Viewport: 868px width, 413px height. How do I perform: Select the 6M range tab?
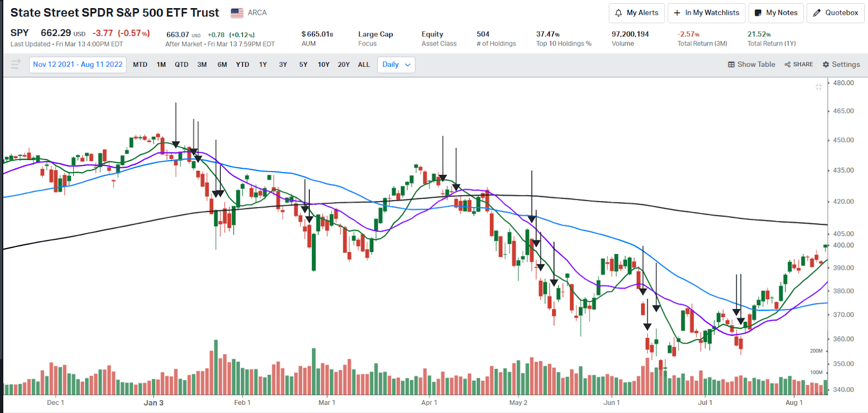222,65
